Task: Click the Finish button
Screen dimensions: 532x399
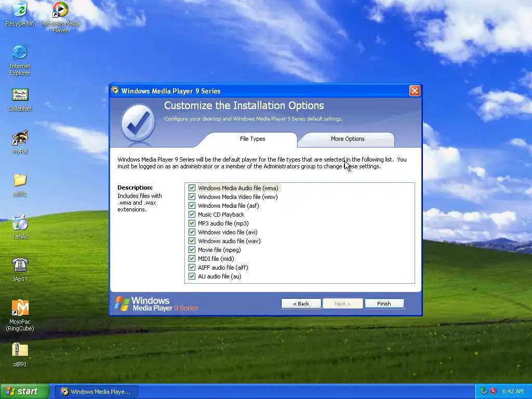Action: (384, 303)
